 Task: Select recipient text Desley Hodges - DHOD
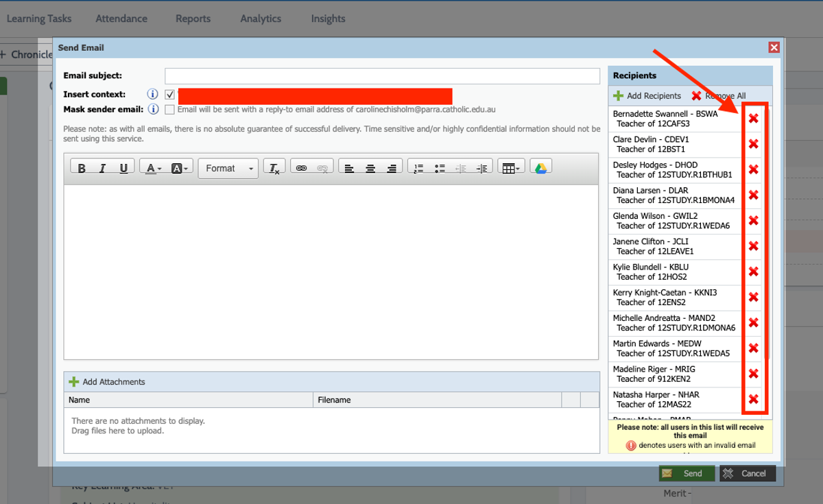click(654, 165)
